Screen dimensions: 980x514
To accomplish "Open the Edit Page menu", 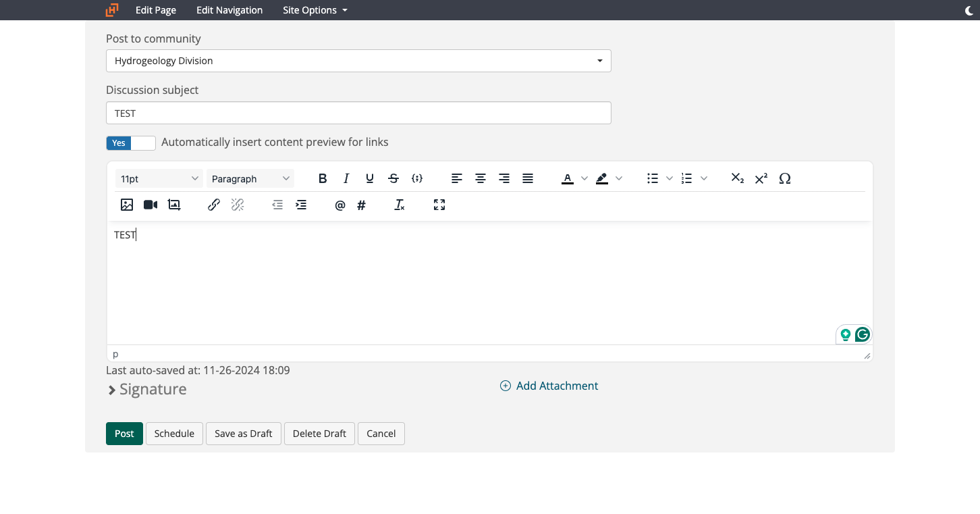I will pyautogui.click(x=156, y=10).
